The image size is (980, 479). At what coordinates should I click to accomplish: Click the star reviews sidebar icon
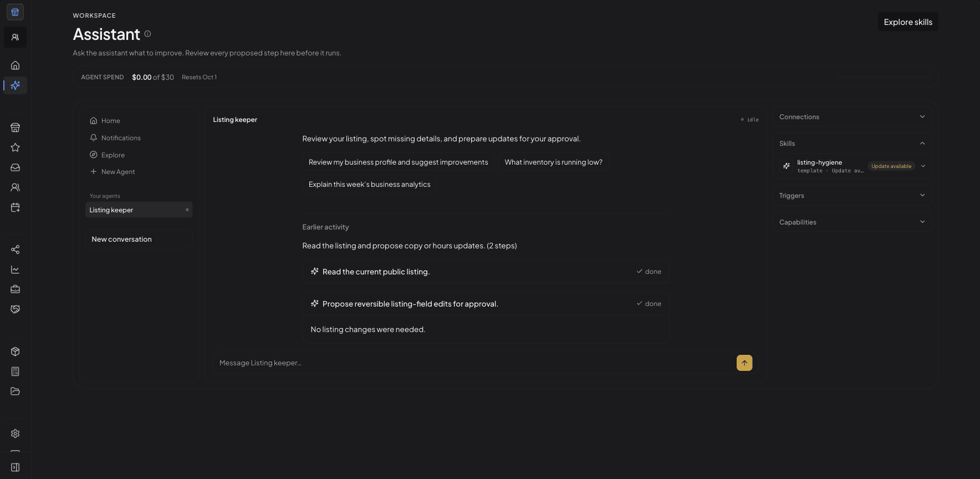point(15,147)
